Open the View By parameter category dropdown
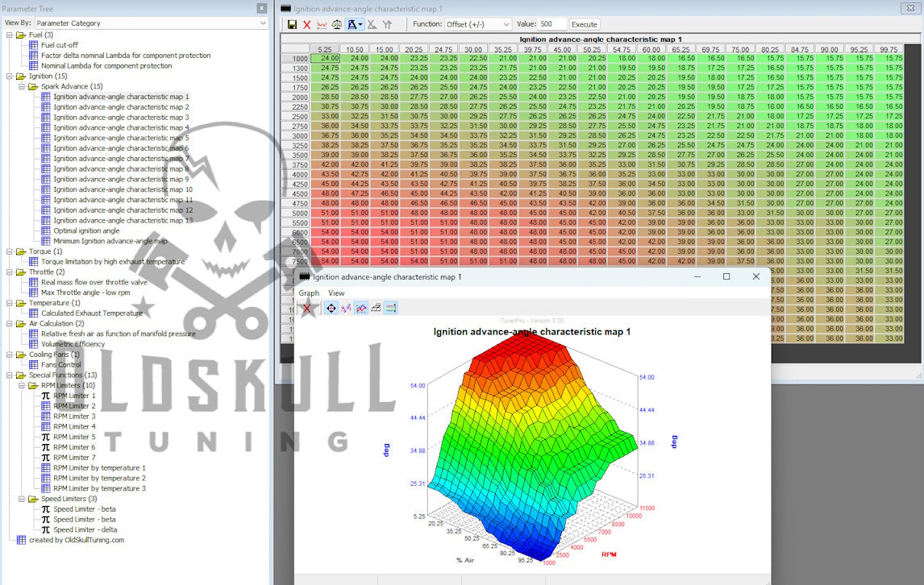The image size is (924, 585). tap(152, 23)
